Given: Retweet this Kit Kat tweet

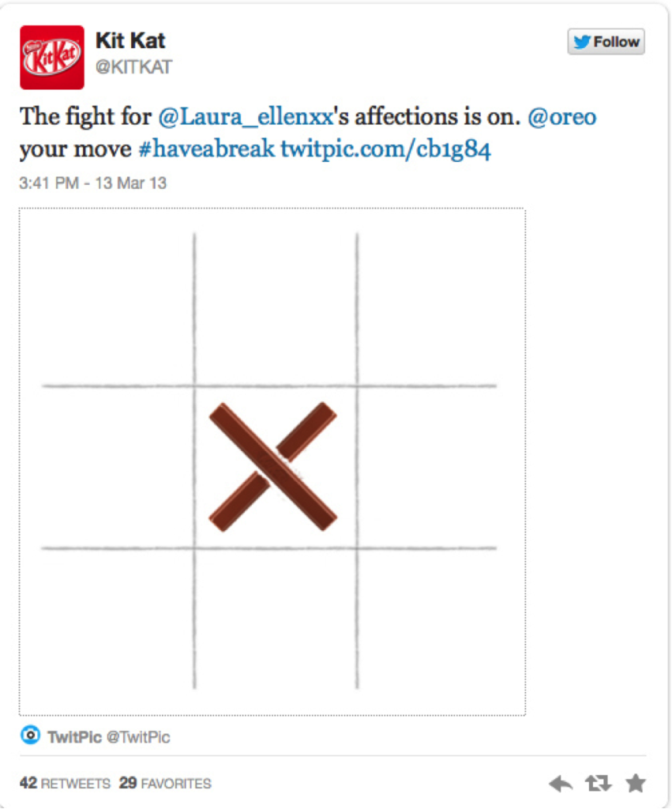Looking at the screenshot, I should [599, 783].
